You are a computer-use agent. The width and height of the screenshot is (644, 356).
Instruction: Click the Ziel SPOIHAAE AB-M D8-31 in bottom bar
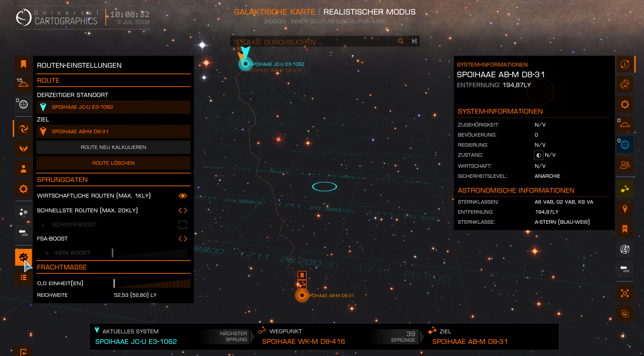click(470, 341)
